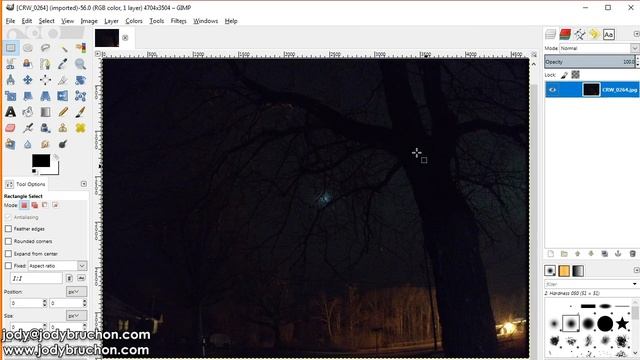Open the layer Mode Normal dropdown
Screen dimensions: 640x360
(599, 48)
